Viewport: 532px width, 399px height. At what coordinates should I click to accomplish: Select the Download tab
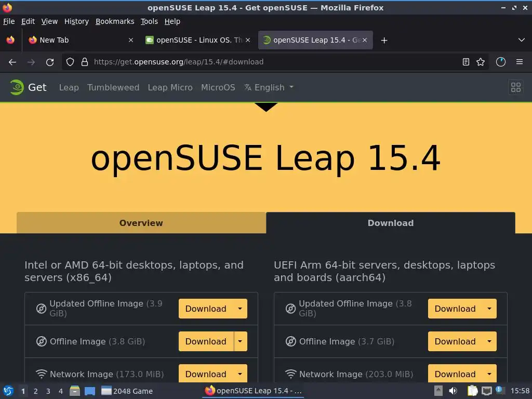point(391,223)
